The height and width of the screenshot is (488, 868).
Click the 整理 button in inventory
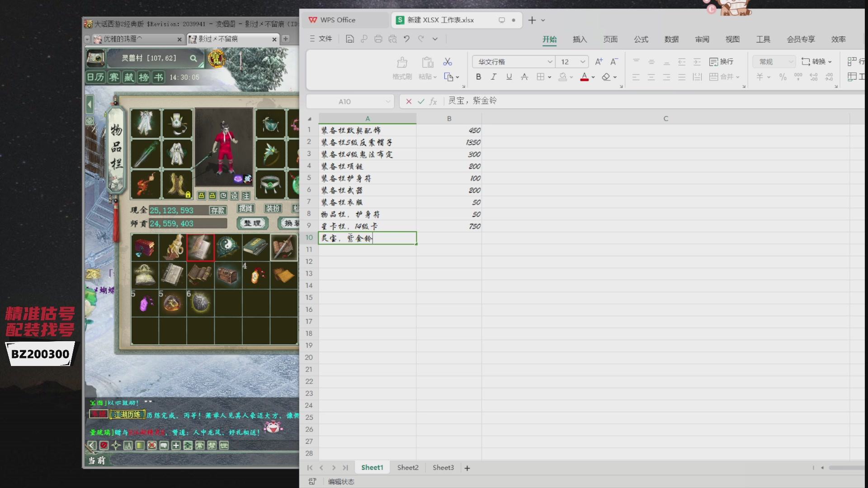(252, 223)
